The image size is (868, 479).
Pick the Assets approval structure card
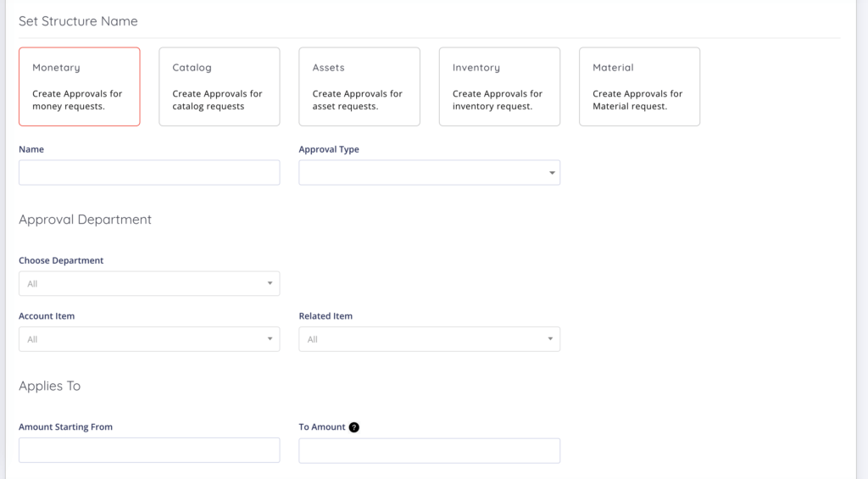point(359,86)
